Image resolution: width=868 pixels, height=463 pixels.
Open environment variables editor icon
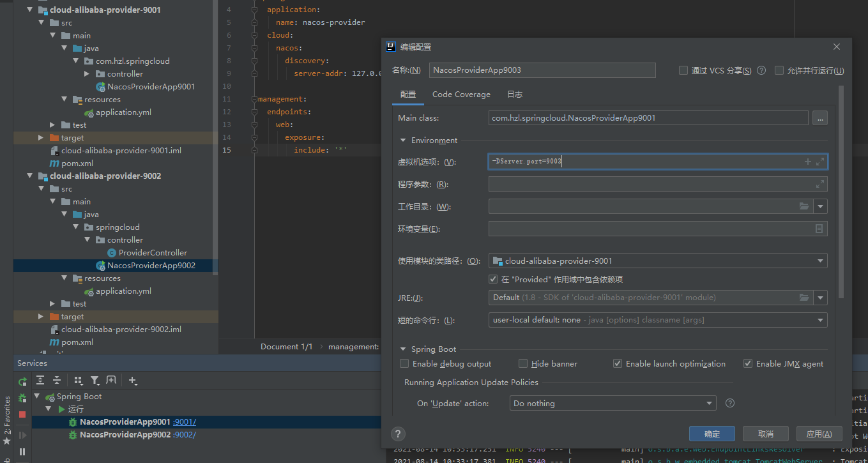(819, 229)
